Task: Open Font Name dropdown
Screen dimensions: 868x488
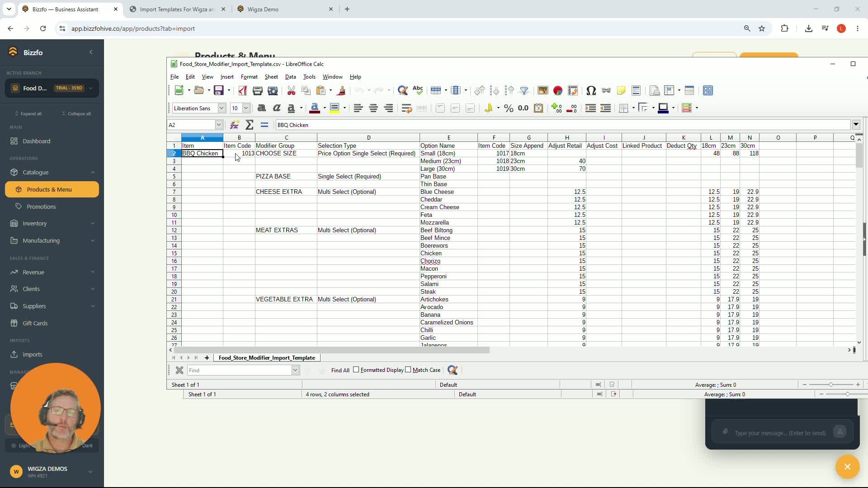Action: (x=222, y=108)
